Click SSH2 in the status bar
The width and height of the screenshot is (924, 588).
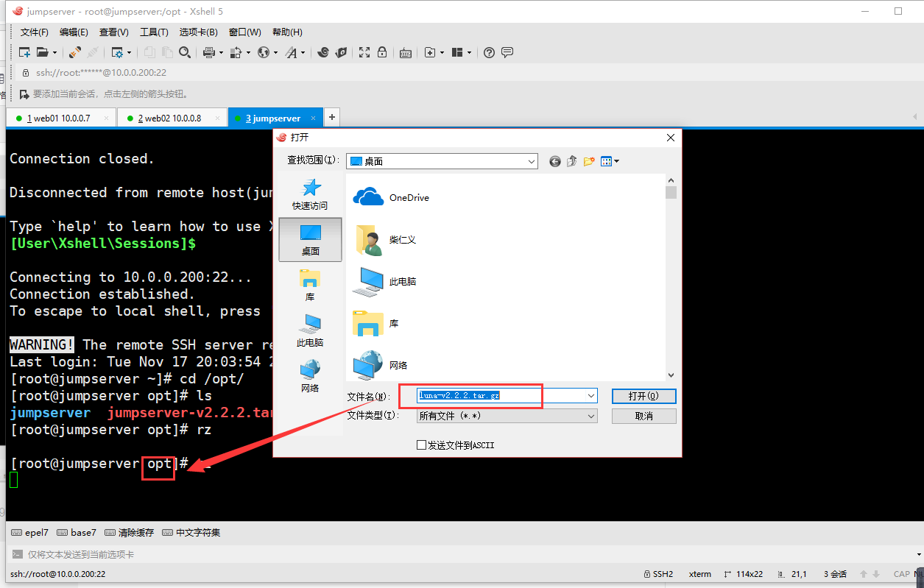pyautogui.click(x=658, y=574)
